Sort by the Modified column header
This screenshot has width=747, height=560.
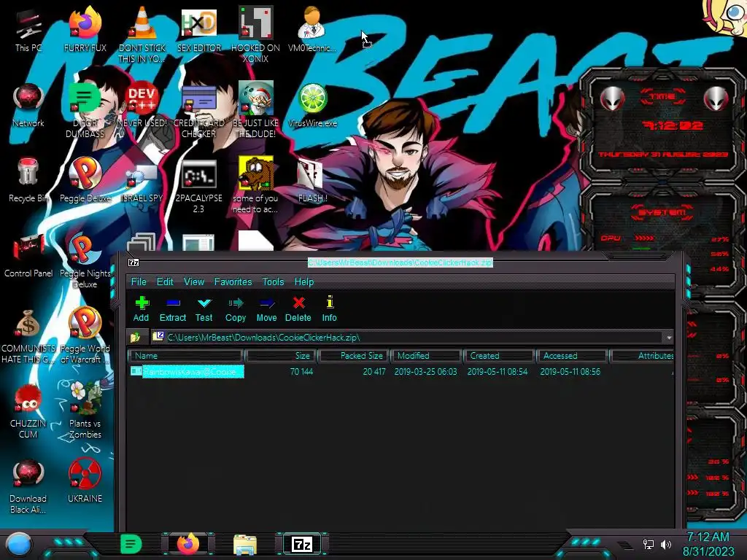(426, 356)
